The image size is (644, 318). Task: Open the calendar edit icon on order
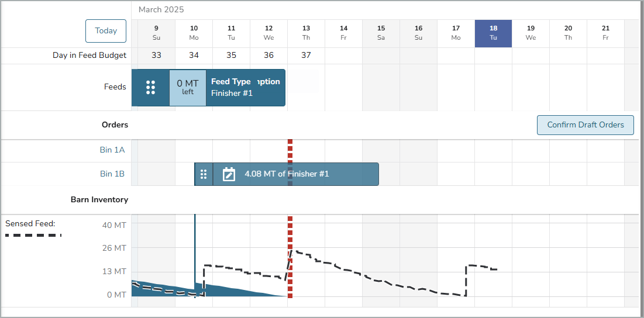point(229,174)
